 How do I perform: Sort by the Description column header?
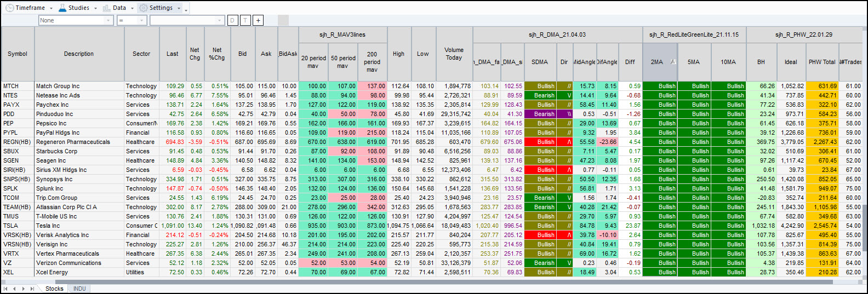[x=79, y=54]
